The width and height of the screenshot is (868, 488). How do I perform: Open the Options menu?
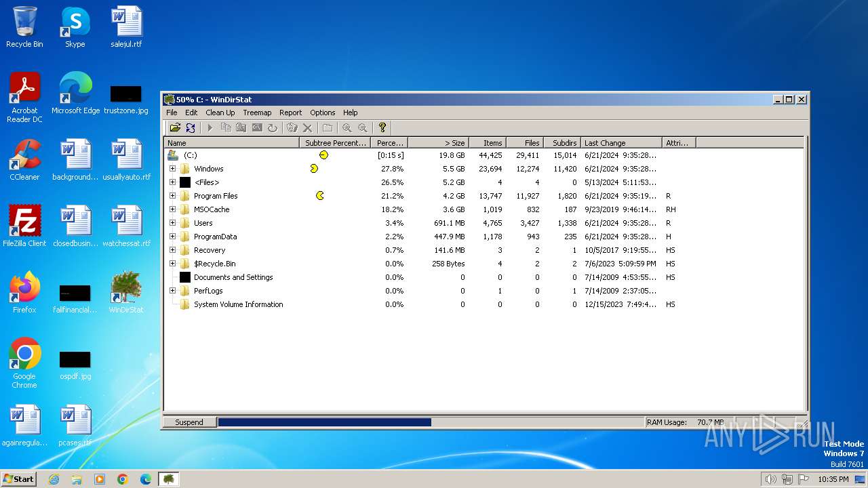(323, 113)
